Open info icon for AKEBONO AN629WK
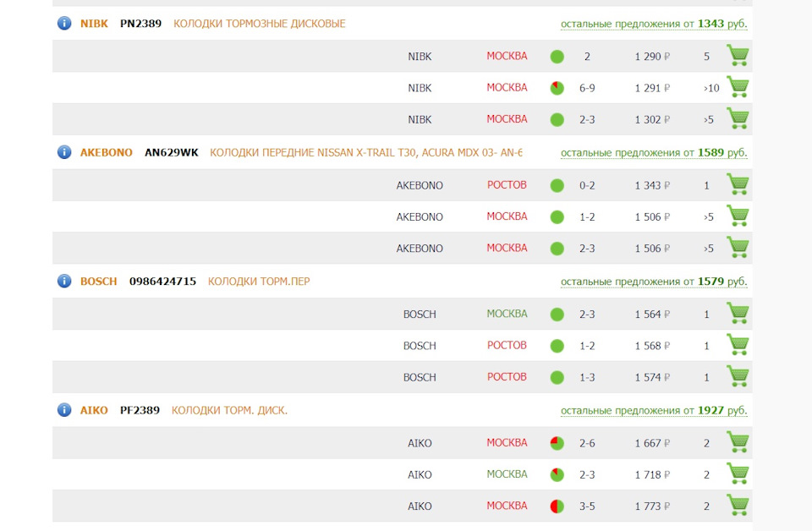 (x=64, y=152)
